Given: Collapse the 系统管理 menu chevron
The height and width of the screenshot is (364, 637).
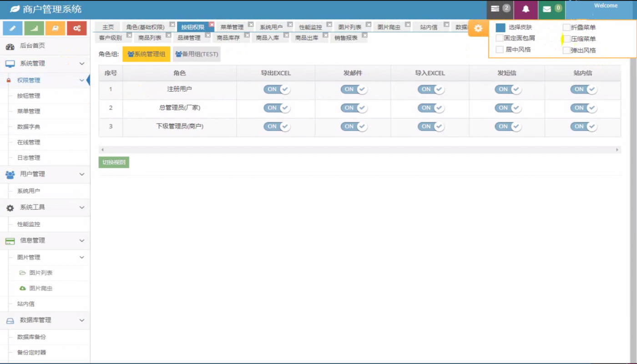Looking at the screenshot, I should tap(82, 64).
